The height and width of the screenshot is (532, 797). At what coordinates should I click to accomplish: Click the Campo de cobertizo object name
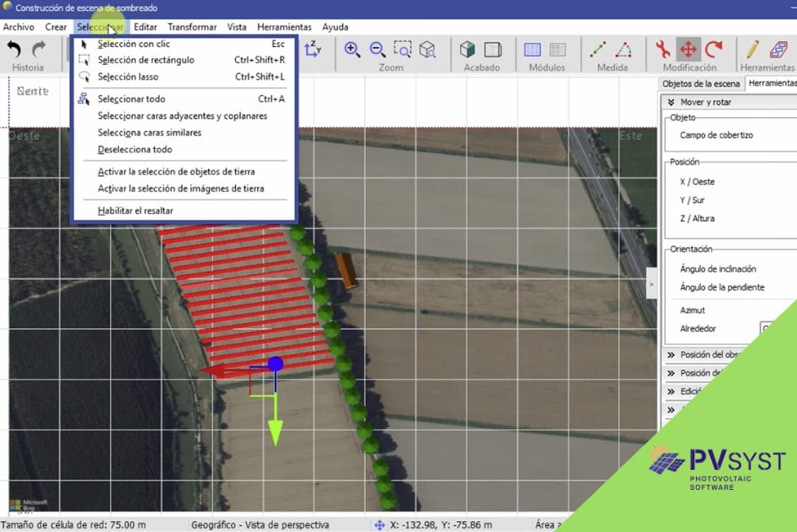[x=716, y=135]
